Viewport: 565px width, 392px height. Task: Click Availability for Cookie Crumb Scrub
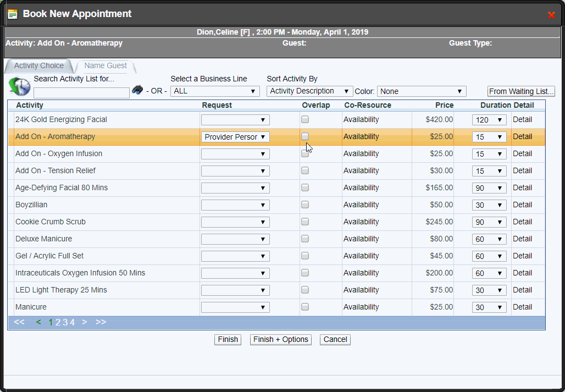click(361, 222)
